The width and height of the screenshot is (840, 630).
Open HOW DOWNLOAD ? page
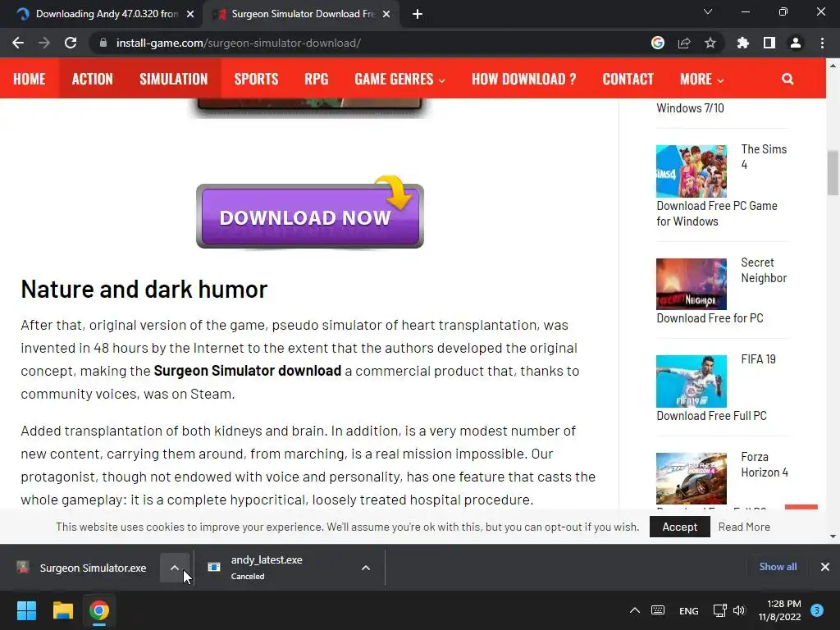tap(524, 79)
